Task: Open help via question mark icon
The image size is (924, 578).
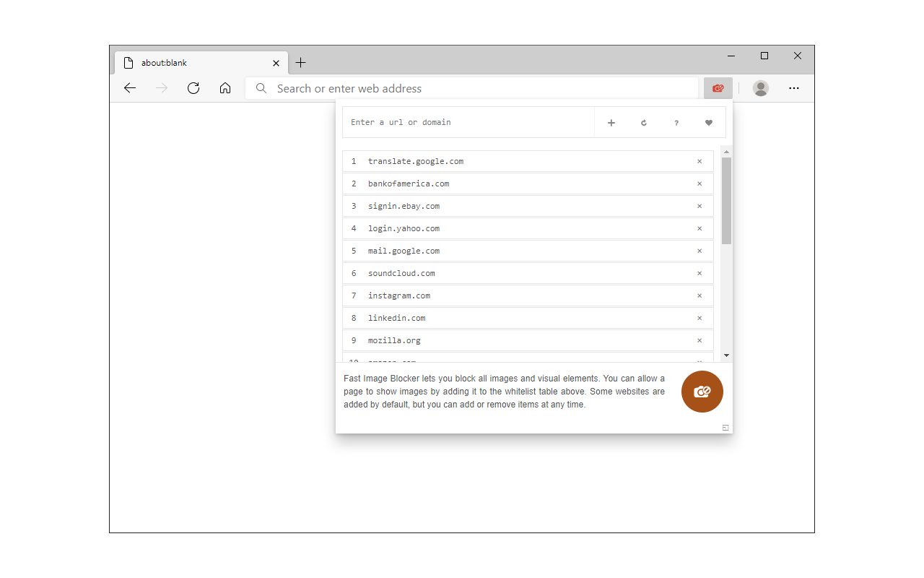Action: click(x=676, y=123)
